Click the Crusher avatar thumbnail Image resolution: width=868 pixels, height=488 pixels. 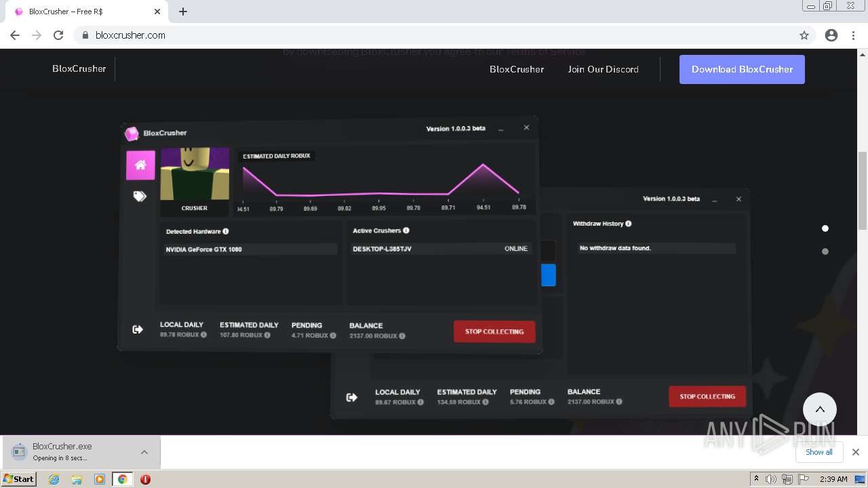195,174
